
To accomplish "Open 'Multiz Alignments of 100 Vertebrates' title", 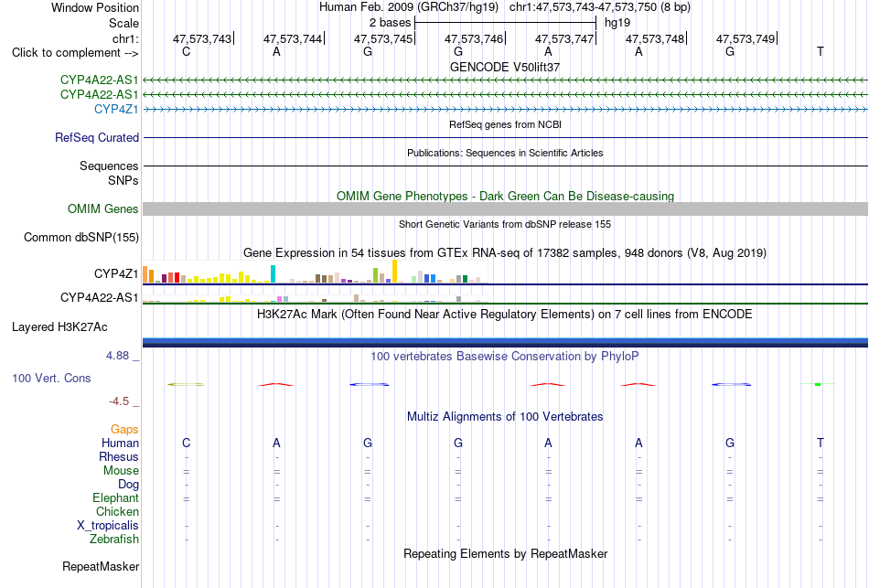I will 505,417.
